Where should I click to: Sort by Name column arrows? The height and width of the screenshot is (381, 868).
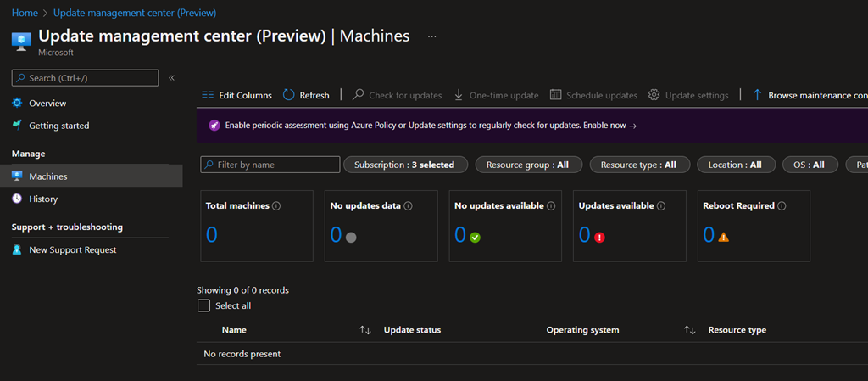(365, 330)
